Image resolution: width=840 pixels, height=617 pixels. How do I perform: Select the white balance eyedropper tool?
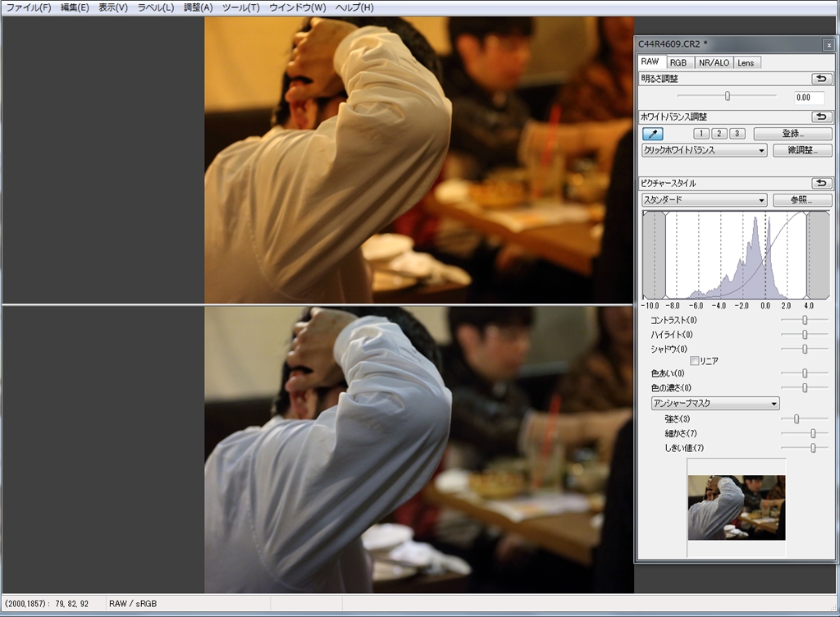point(652,134)
